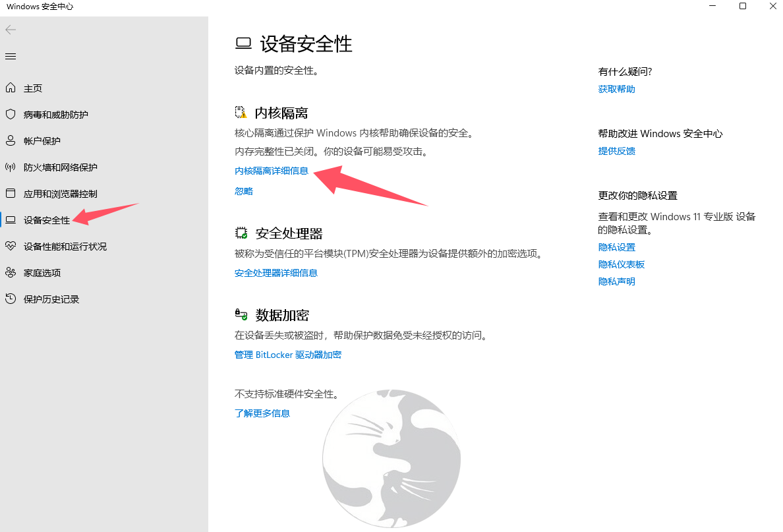Select 病毒和威胁防护 shield icon

pyautogui.click(x=11, y=114)
